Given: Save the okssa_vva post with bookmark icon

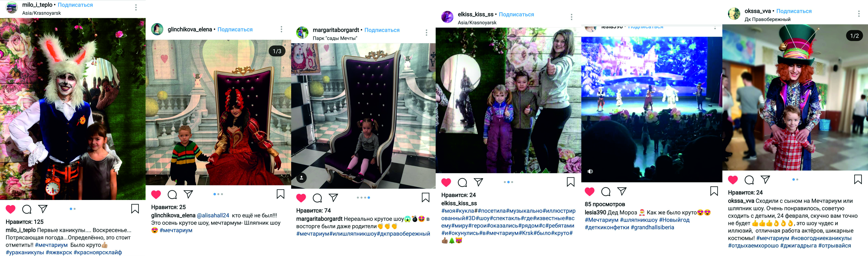Looking at the screenshot, I should (x=858, y=179).
